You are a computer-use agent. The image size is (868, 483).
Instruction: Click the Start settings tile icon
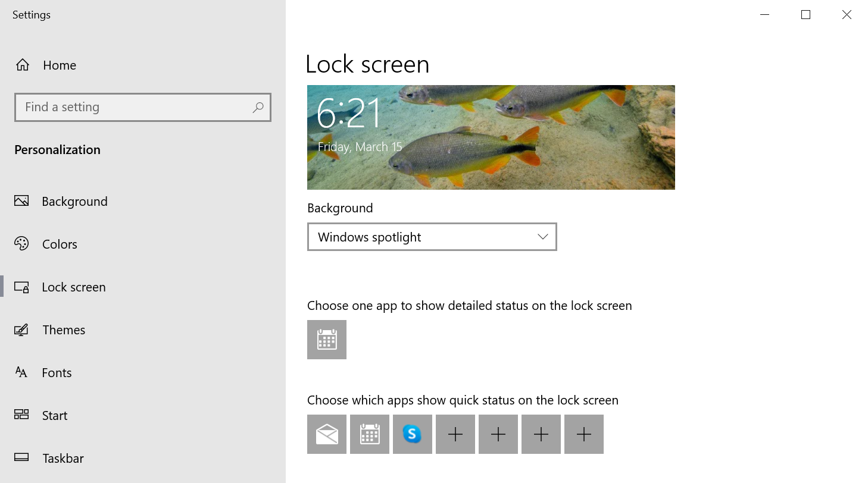[x=21, y=415]
